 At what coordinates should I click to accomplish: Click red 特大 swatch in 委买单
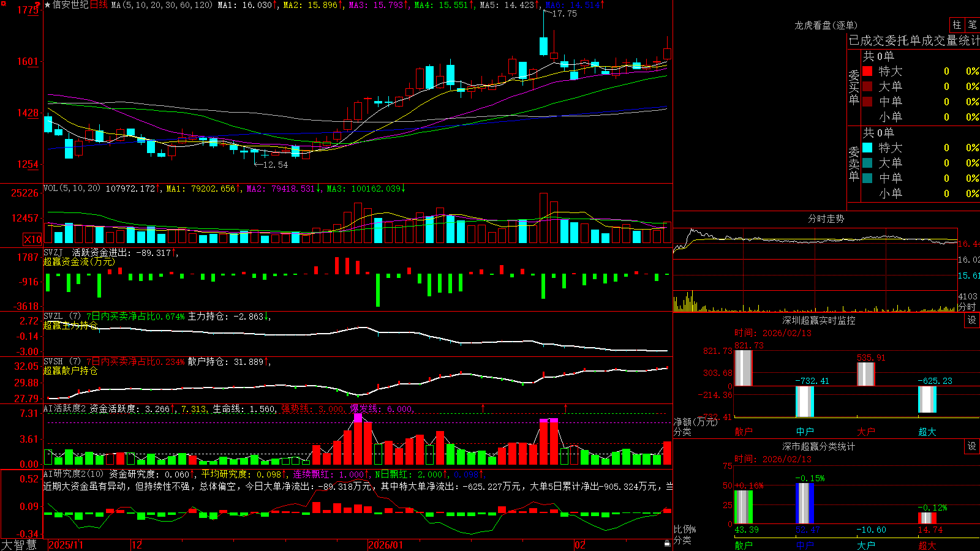pyautogui.click(x=867, y=71)
